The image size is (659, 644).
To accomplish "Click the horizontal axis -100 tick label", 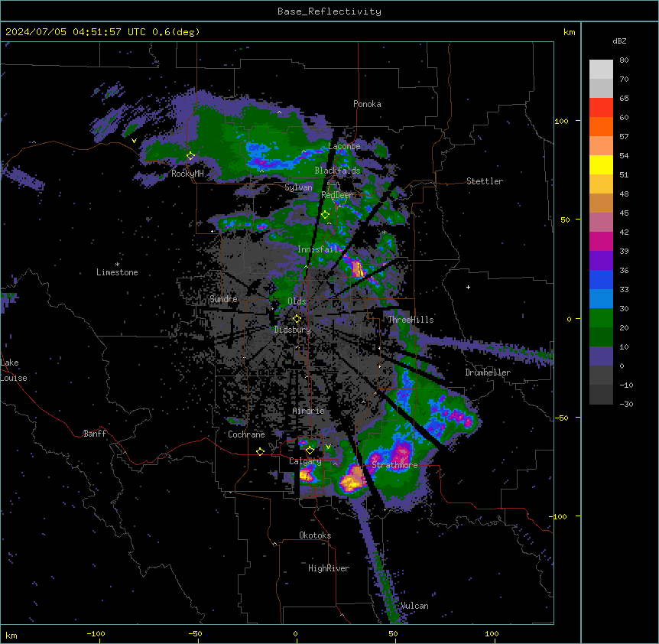I will pos(96,633).
